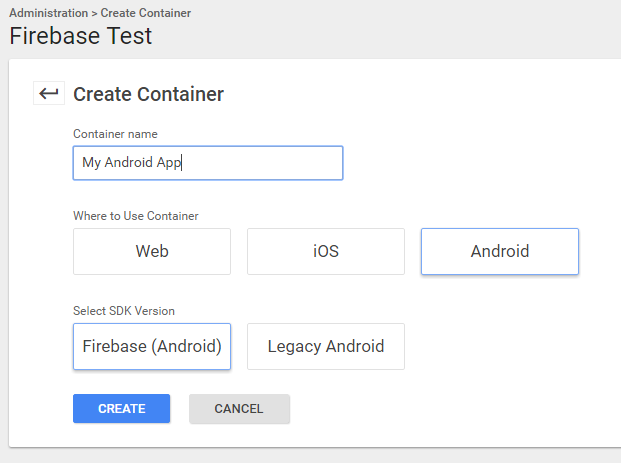
Task: Focus the Container name input field
Action: [208, 163]
